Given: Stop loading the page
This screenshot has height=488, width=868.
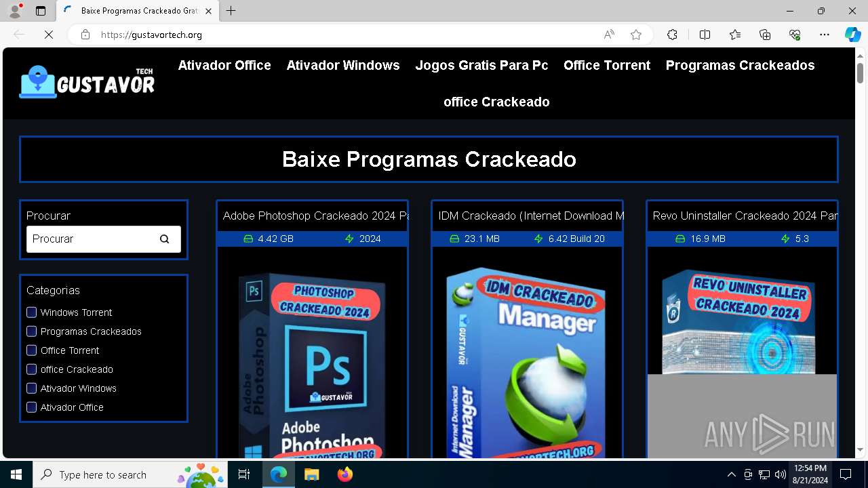Looking at the screenshot, I should (49, 35).
